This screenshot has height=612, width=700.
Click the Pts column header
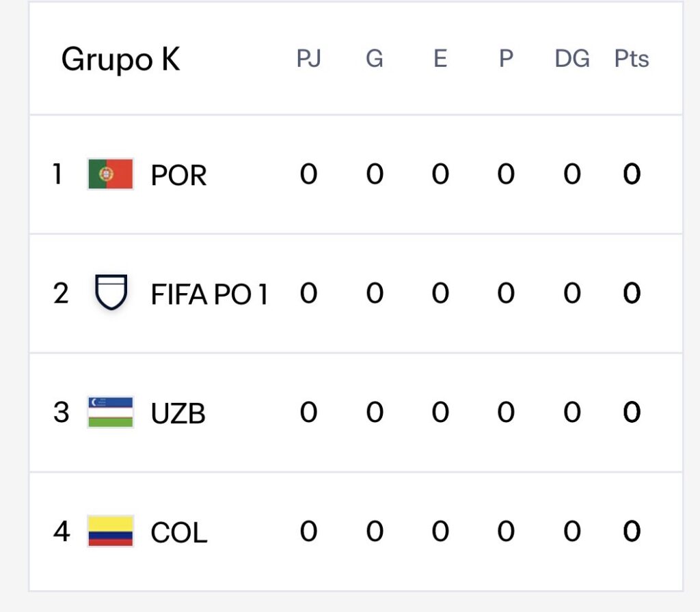[x=632, y=59]
